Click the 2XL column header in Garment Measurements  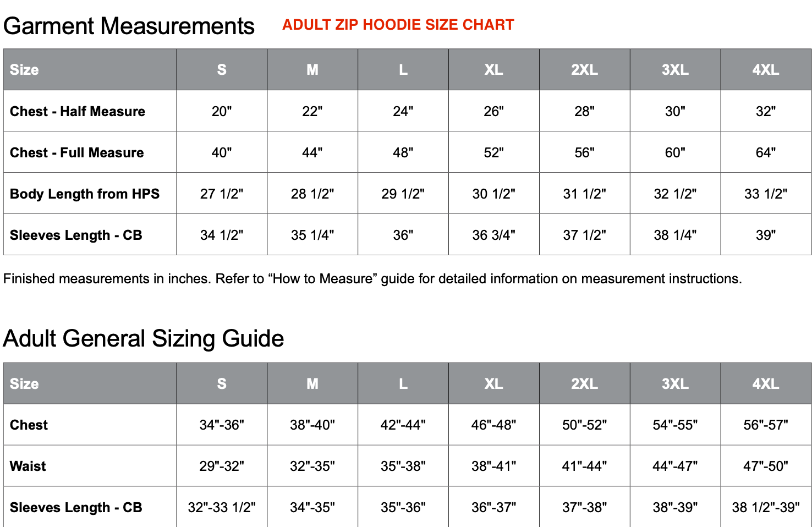[584, 70]
